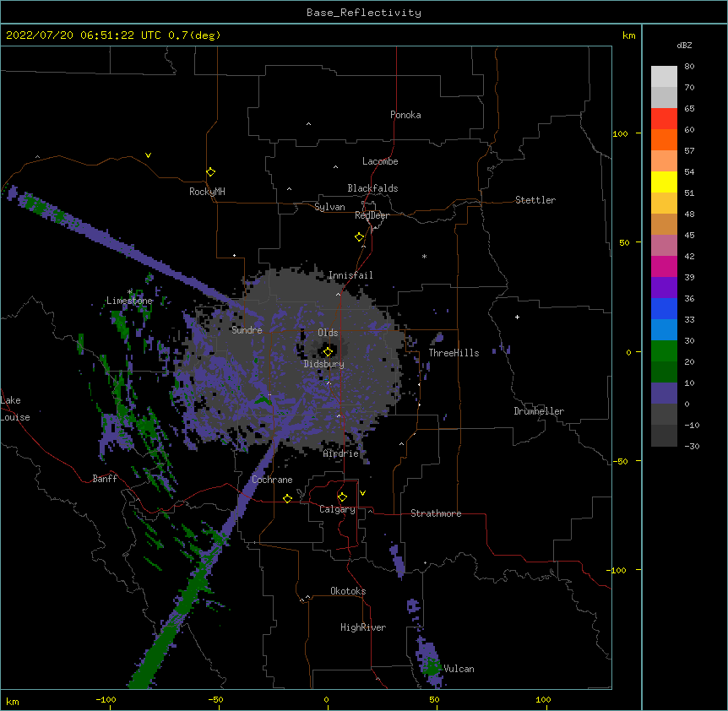Select the purple 36–39 dBZ legend swatch

(x=664, y=288)
